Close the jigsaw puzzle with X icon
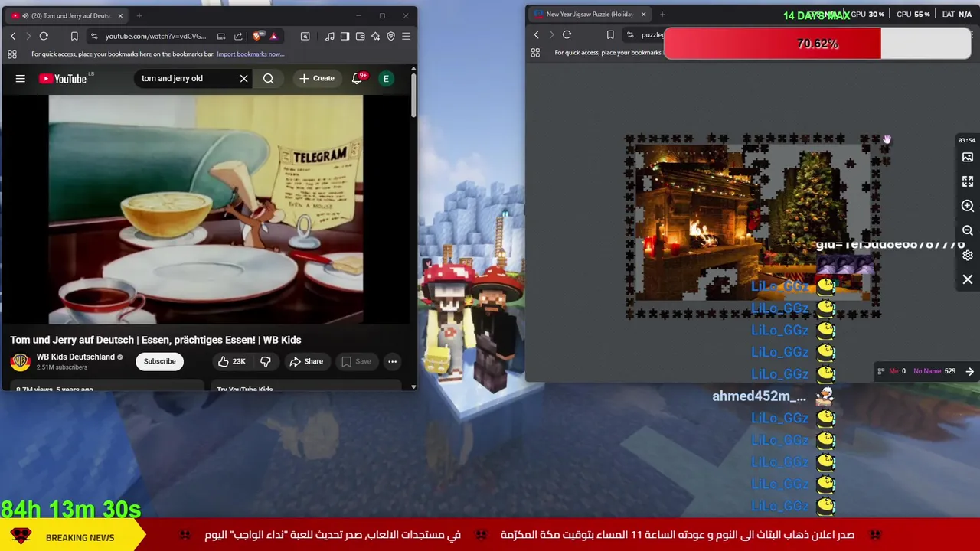 tap(968, 279)
